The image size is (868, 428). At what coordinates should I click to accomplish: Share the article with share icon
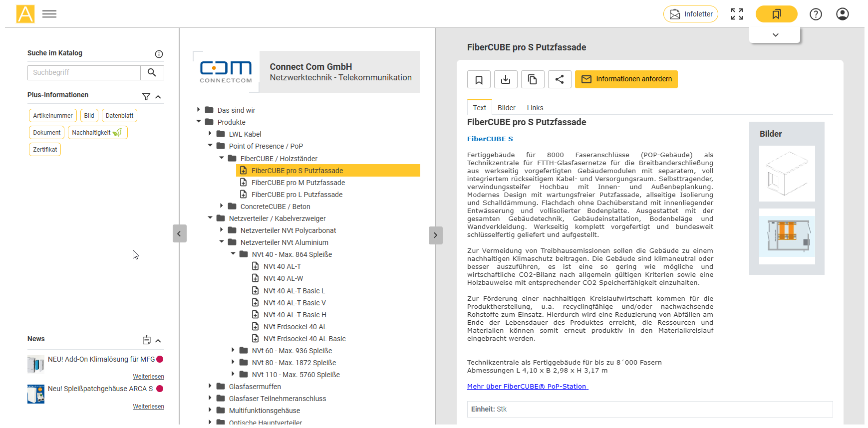coord(560,79)
